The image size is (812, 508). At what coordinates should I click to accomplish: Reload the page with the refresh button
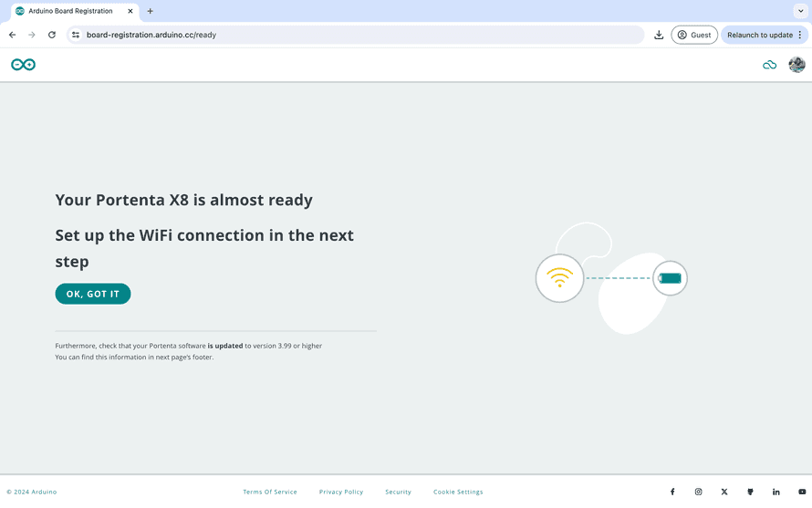[52, 35]
